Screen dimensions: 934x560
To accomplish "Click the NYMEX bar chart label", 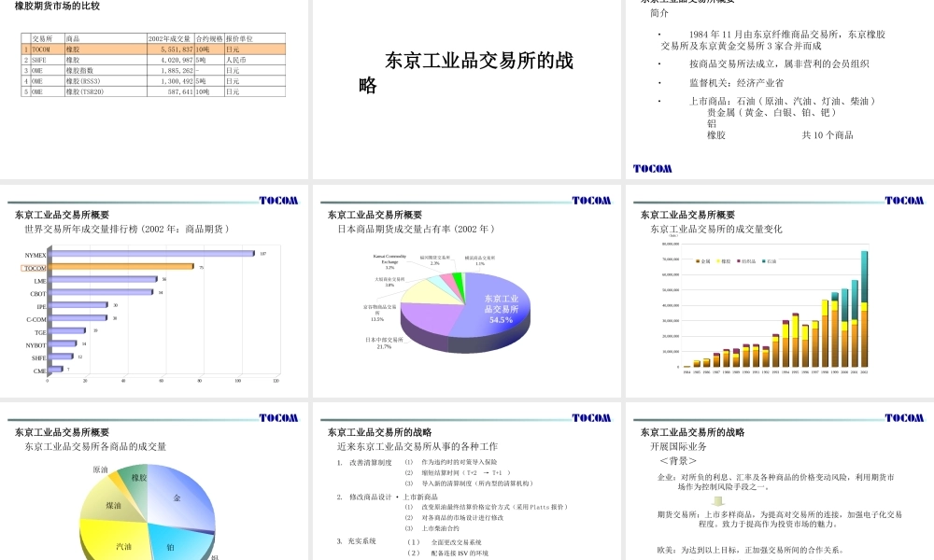I will coord(35,256).
